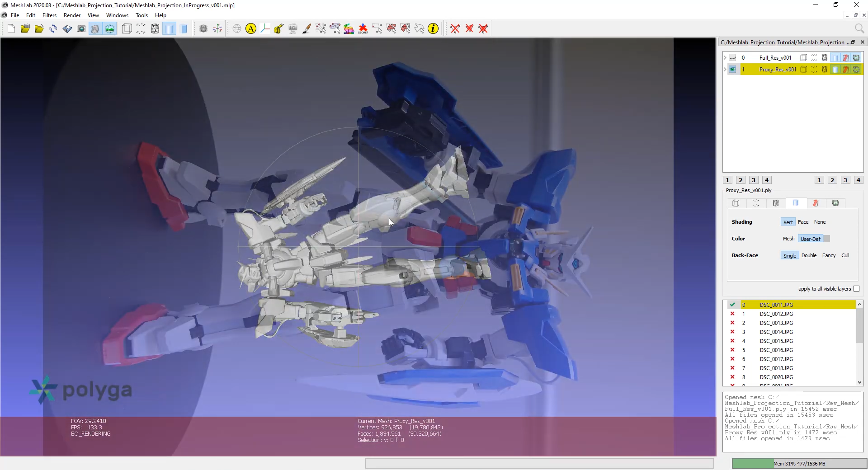The height and width of the screenshot is (470, 868).
Task: Click the right-side preset button 4
Action: click(x=859, y=180)
